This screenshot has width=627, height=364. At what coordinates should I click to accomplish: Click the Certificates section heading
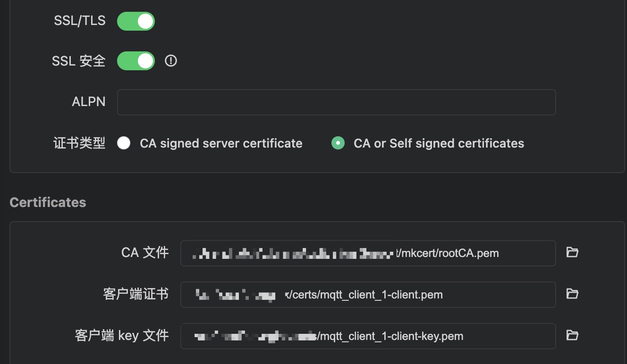48,202
